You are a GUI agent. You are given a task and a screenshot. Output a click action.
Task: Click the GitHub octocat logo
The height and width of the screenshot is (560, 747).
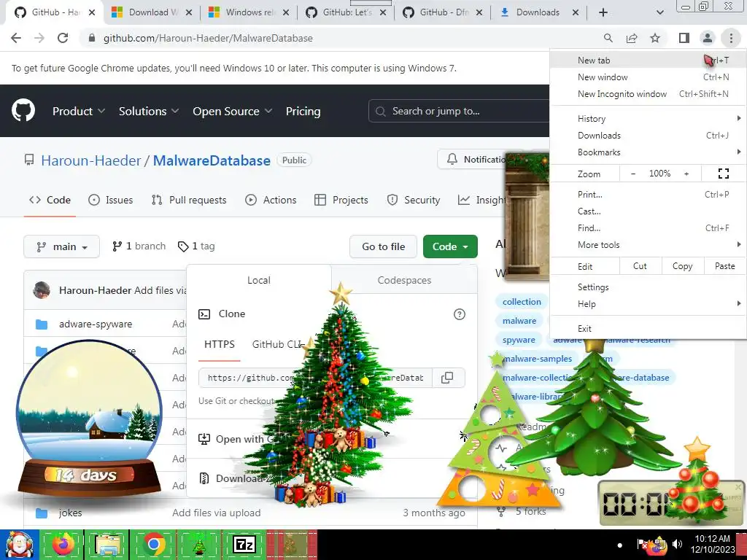(23, 111)
